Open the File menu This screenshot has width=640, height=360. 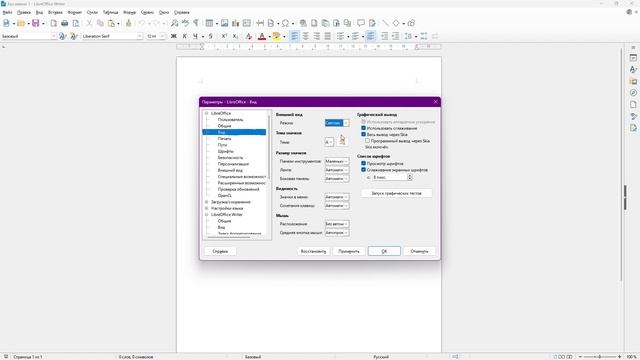(x=7, y=13)
